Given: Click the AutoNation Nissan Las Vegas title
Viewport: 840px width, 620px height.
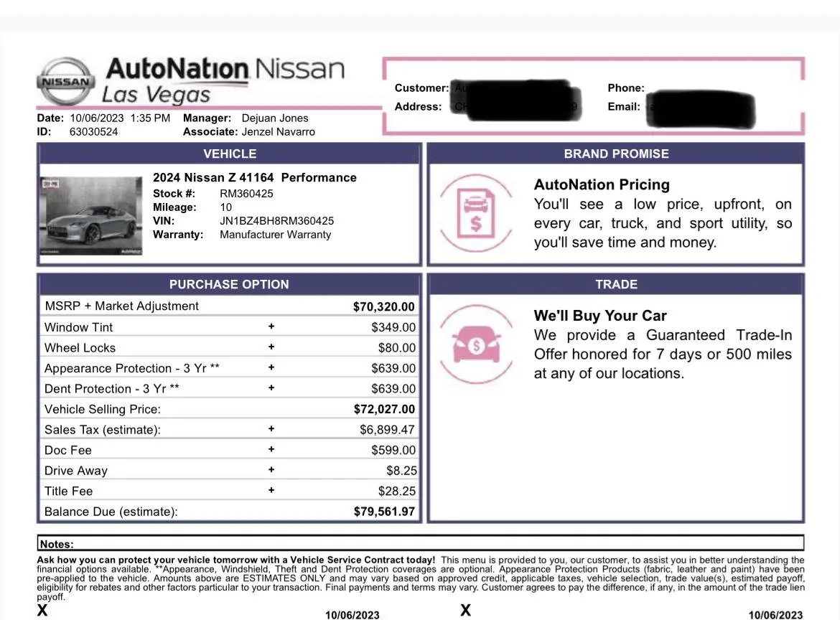Looking at the screenshot, I should (x=225, y=80).
